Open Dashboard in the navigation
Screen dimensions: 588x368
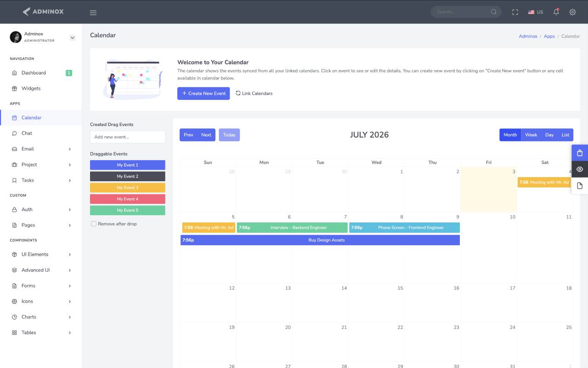coord(41,73)
